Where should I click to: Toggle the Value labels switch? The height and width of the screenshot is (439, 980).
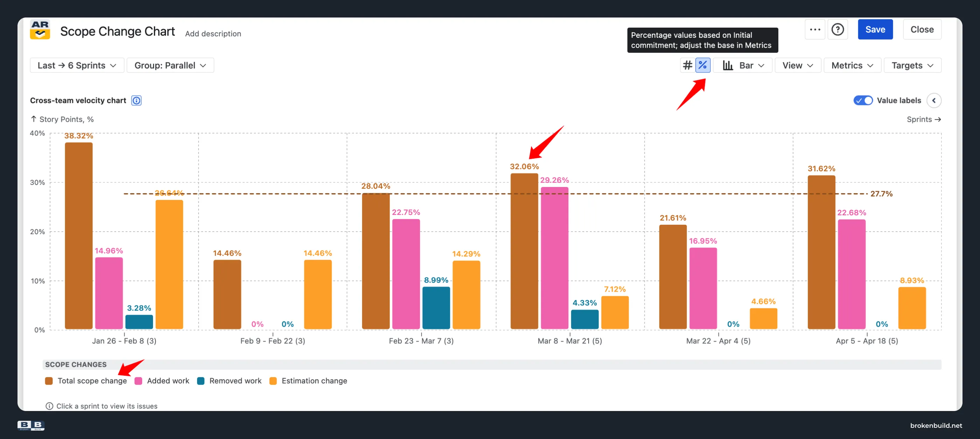pyautogui.click(x=863, y=100)
